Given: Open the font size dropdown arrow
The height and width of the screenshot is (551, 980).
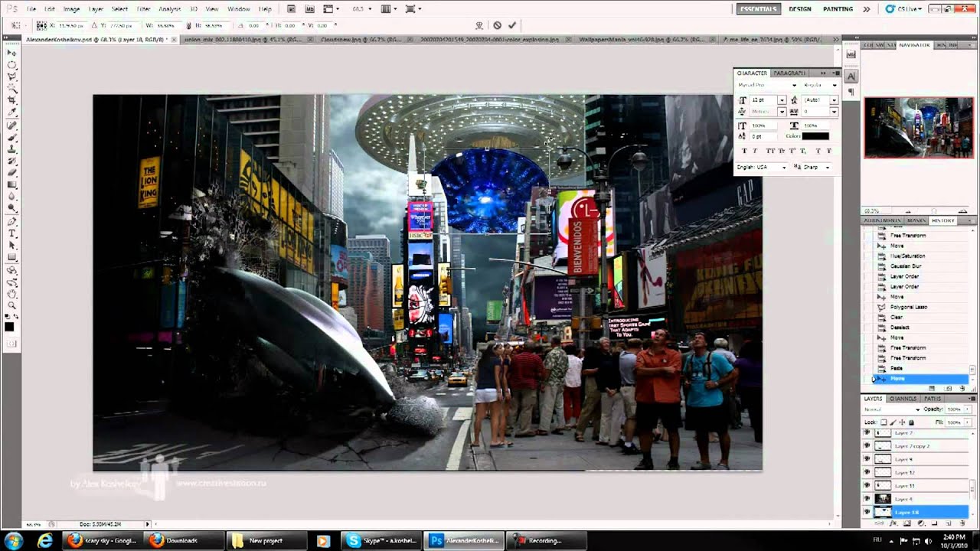Looking at the screenshot, I should point(782,100).
